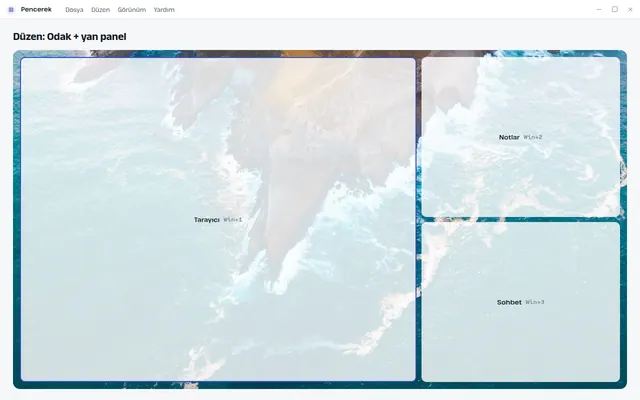
Task: Click the Pencerek app title text
Action: click(x=36, y=9)
